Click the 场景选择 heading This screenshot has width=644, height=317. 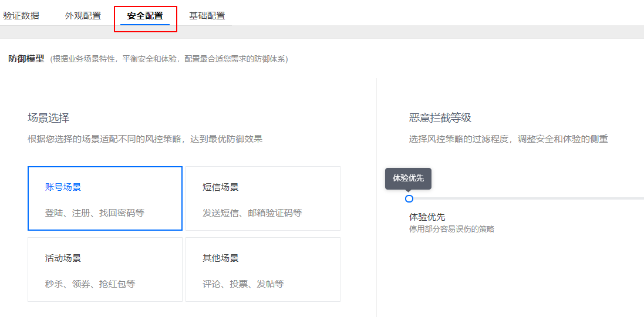tap(48, 118)
